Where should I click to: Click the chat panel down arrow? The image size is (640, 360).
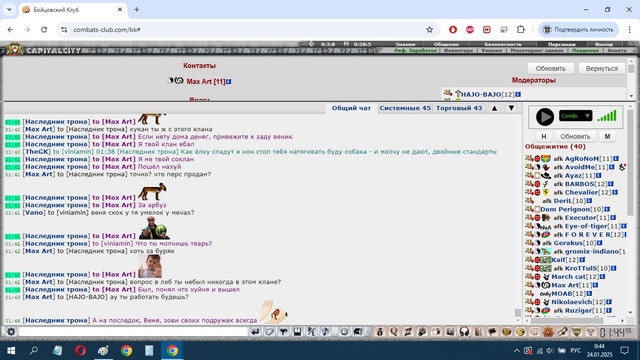(x=511, y=108)
